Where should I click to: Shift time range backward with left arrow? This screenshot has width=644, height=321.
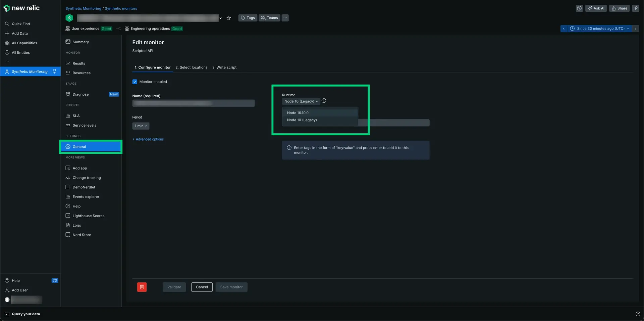coord(564,29)
